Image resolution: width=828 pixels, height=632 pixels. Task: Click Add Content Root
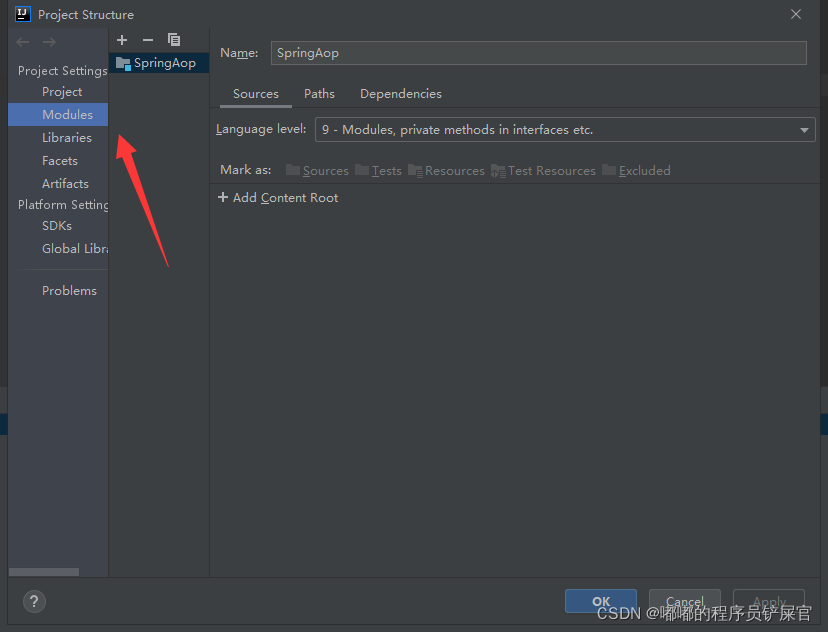coord(278,198)
